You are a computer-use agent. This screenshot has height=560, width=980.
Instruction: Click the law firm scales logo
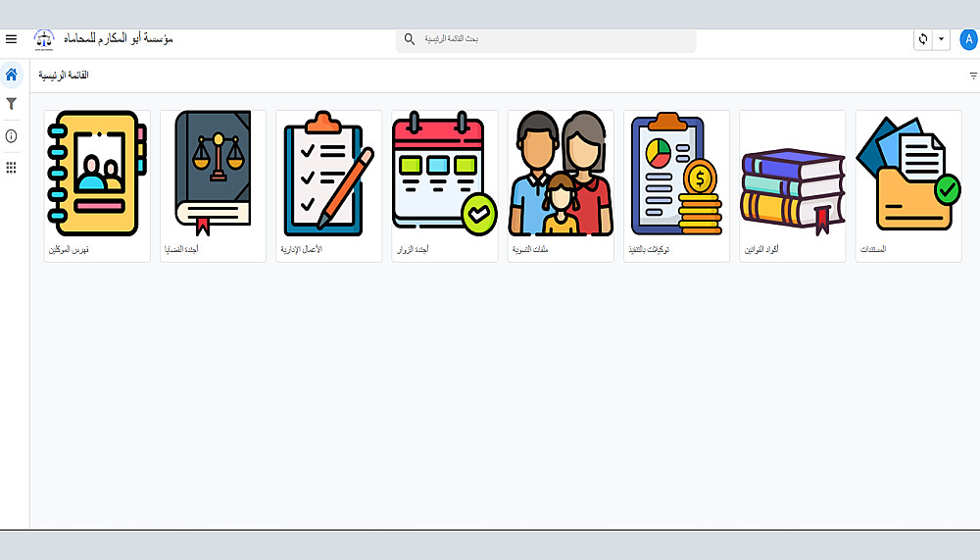click(44, 39)
